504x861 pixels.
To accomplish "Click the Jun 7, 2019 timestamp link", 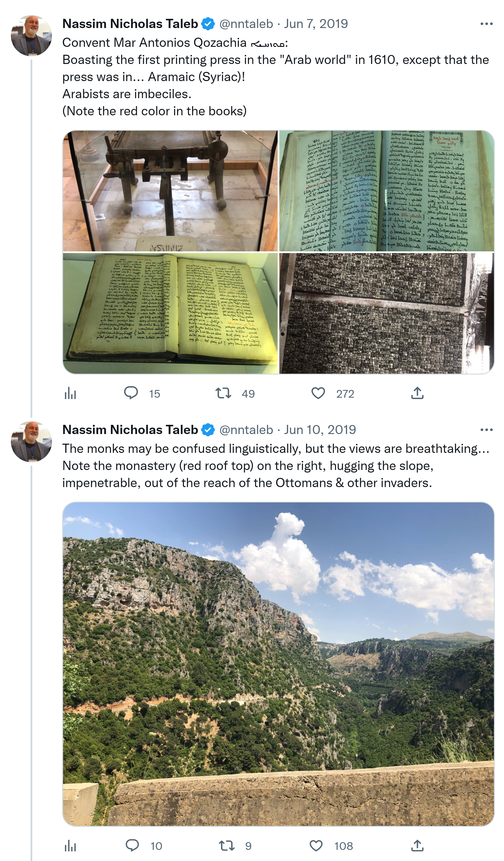I will pyautogui.click(x=316, y=24).
